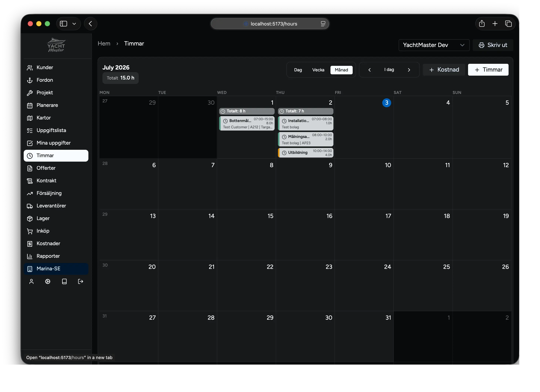Open the Kunder customers icon in sidebar
This screenshot has height=392, width=540.
point(30,68)
